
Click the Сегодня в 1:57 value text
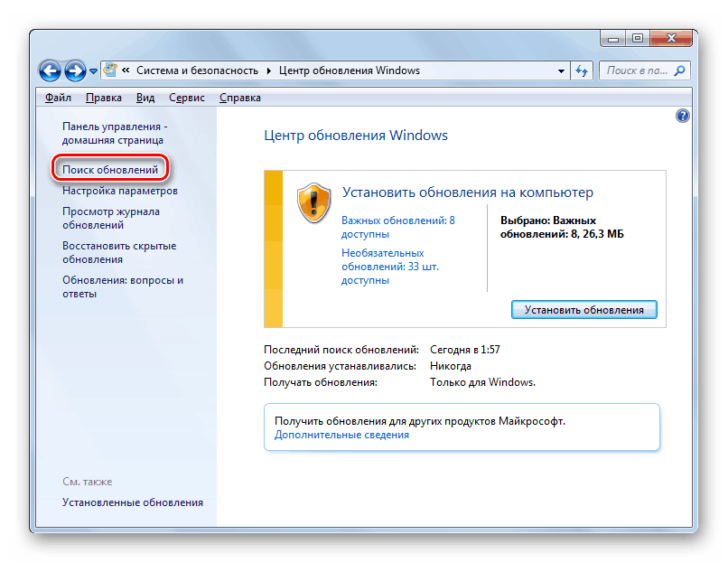[x=465, y=350]
